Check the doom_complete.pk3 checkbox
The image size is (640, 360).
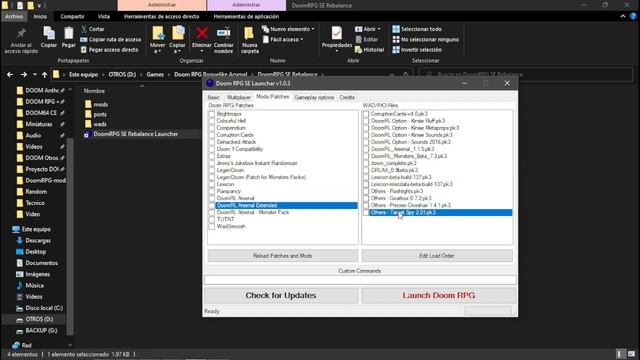coord(366,163)
